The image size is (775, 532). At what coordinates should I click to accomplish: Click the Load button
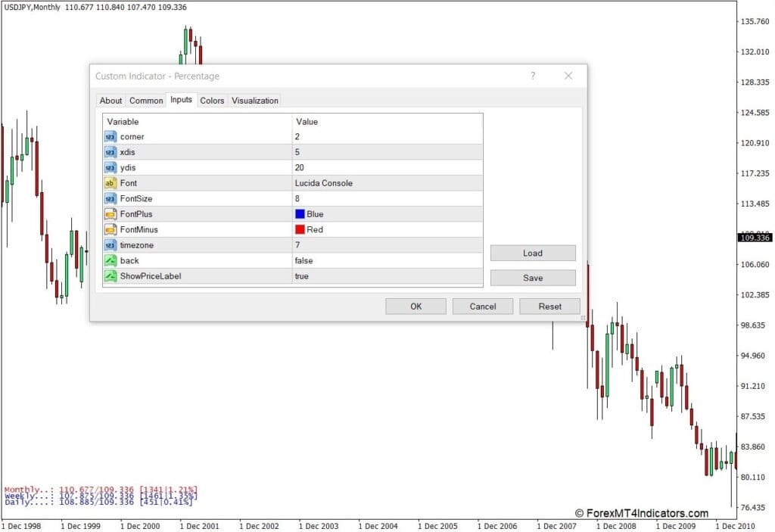533,254
